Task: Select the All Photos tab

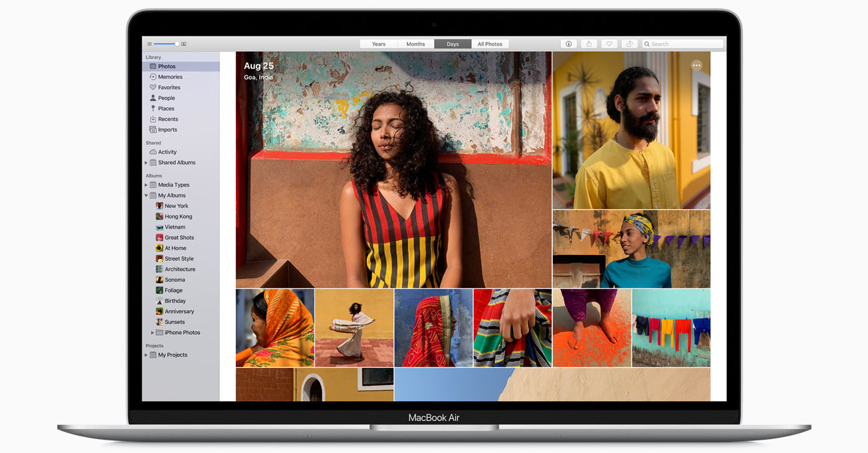Action: point(490,44)
